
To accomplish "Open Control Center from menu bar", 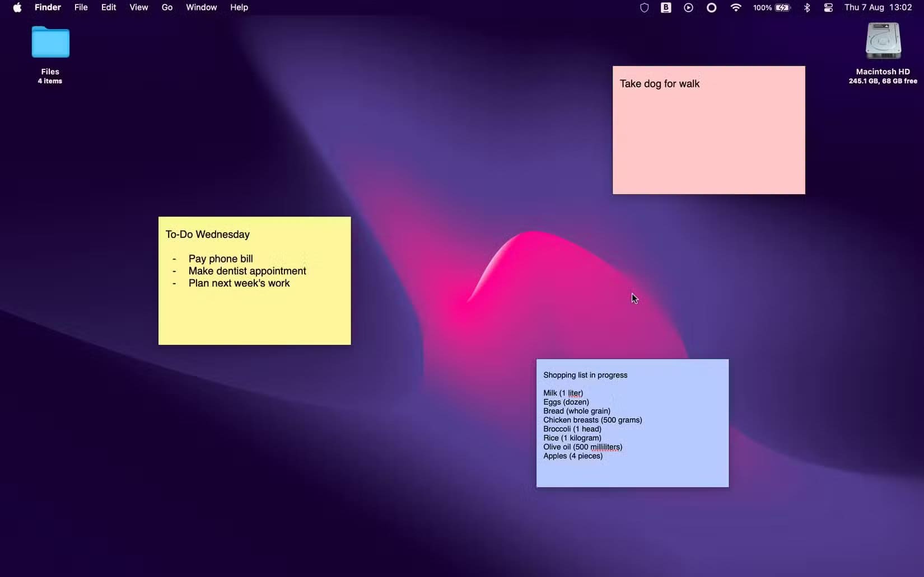I will (x=828, y=7).
